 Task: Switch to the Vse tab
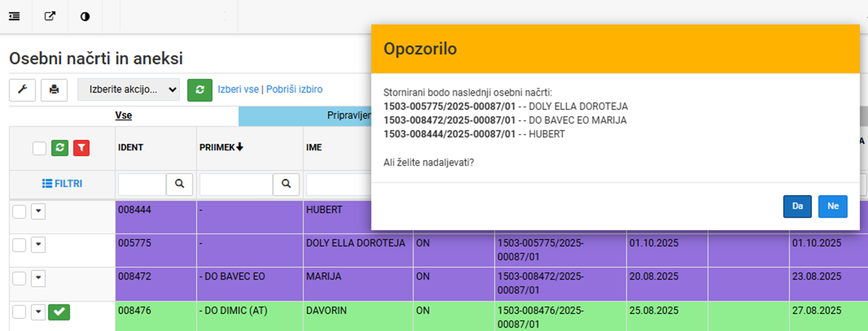tap(123, 115)
